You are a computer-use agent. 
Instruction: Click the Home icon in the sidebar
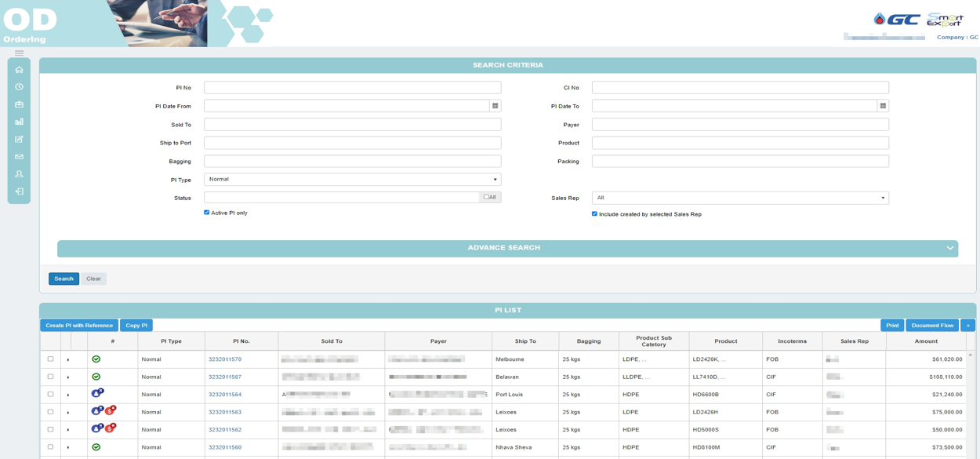19,70
